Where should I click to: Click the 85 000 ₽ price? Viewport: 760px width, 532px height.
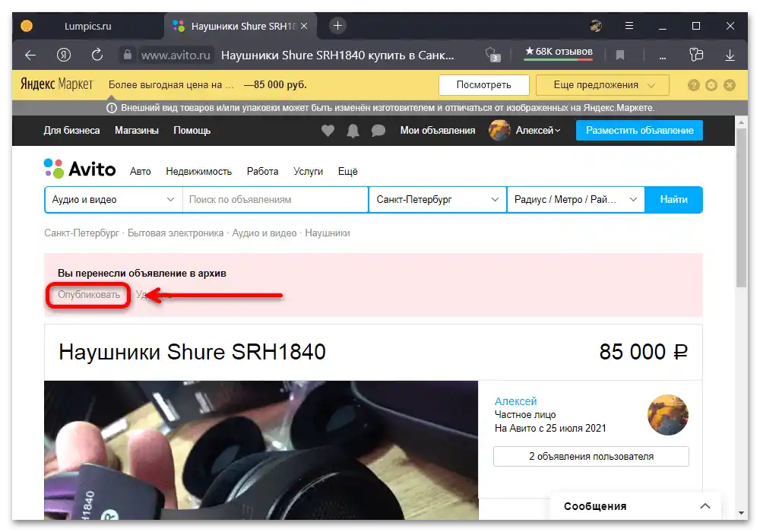(x=643, y=352)
